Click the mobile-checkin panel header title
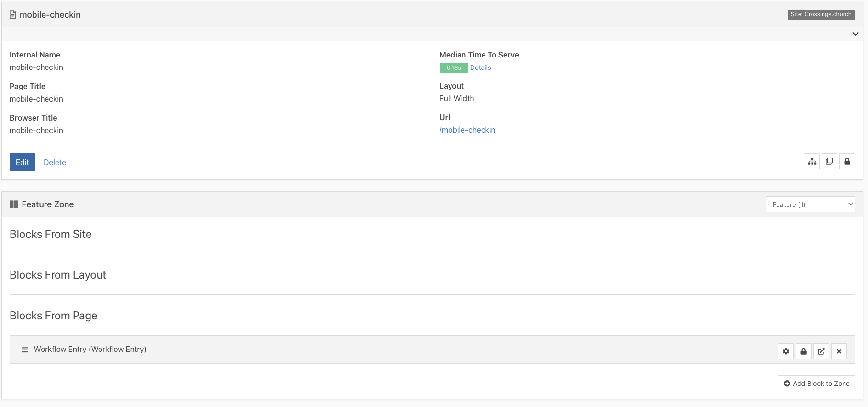The height and width of the screenshot is (407, 868). pos(50,15)
